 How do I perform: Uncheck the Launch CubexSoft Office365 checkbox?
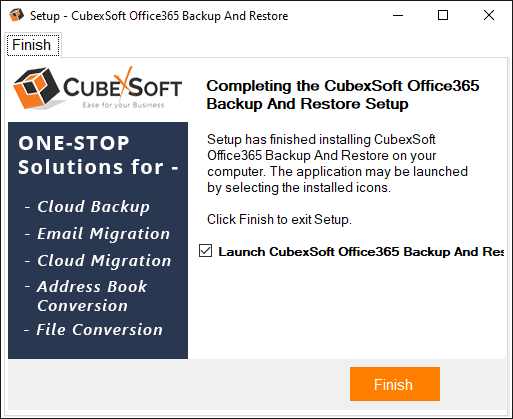point(205,251)
